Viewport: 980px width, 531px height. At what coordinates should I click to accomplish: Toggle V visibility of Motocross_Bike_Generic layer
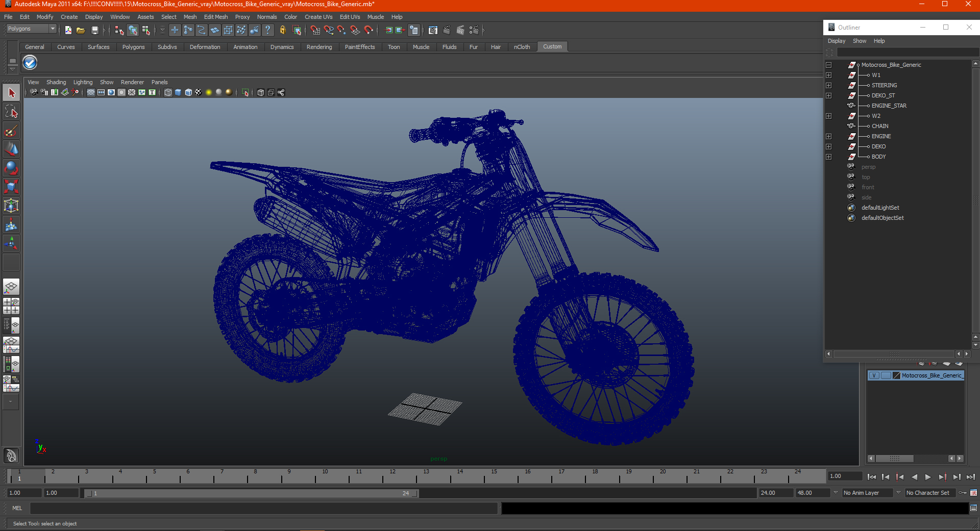[x=874, y=375]
